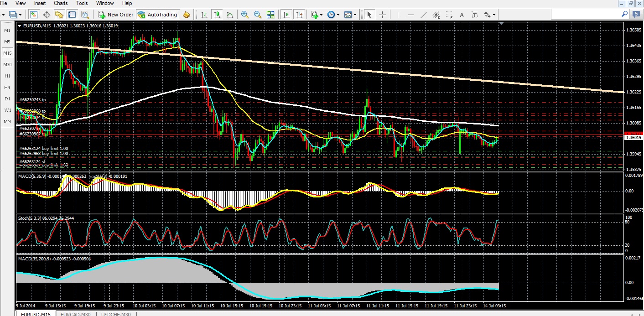Switch to H4 timeframe
This screenshot has width=644, height=316.
(x=7, y=87)
